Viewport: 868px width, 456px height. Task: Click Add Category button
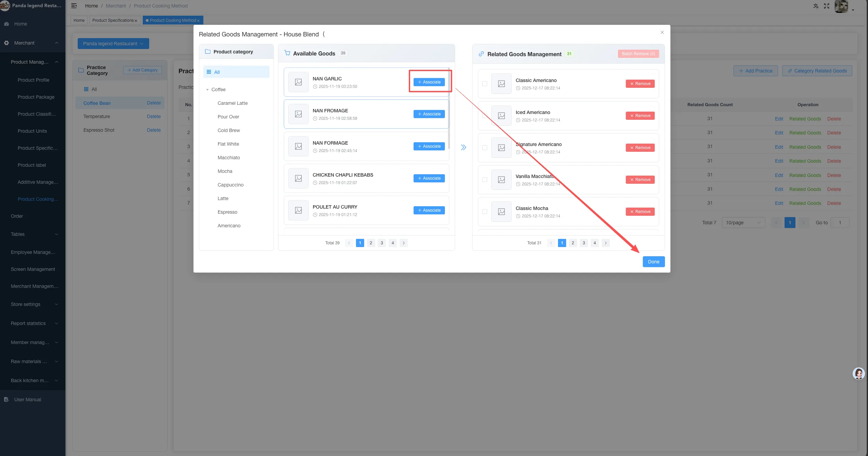coord(142,70)
